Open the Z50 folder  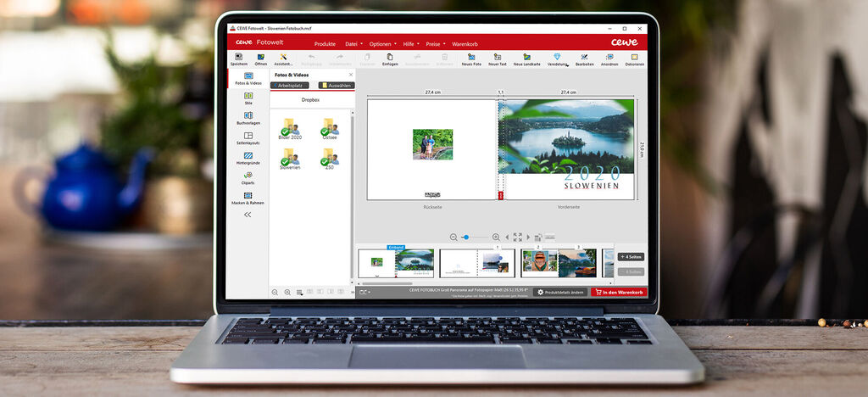[x=330, y=159]
